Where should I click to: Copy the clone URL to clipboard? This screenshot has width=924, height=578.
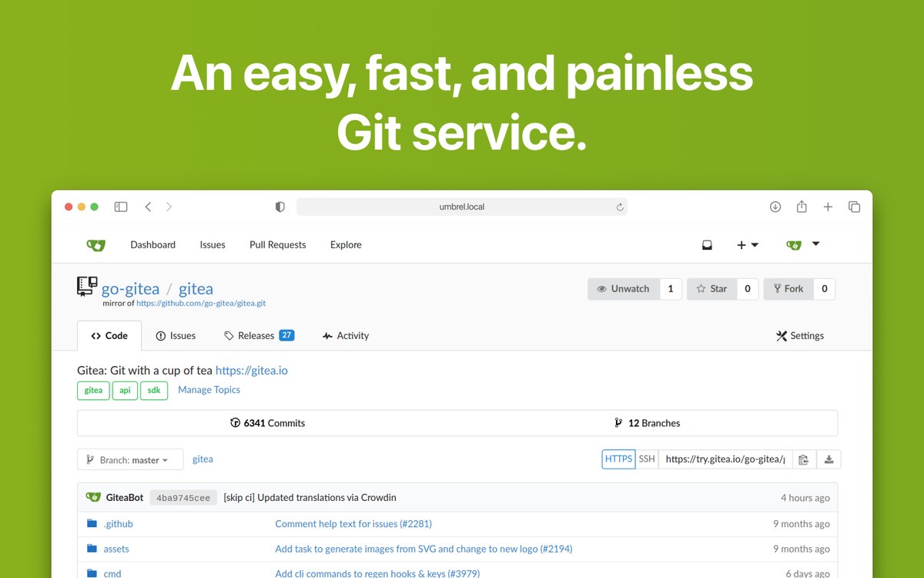coord(803,459)
